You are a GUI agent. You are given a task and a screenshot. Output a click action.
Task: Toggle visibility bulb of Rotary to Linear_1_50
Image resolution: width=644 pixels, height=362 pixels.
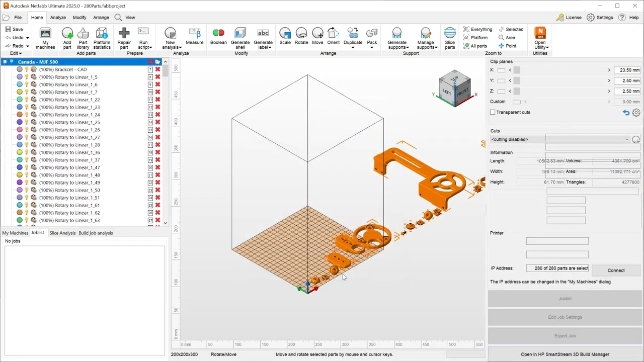27,190
